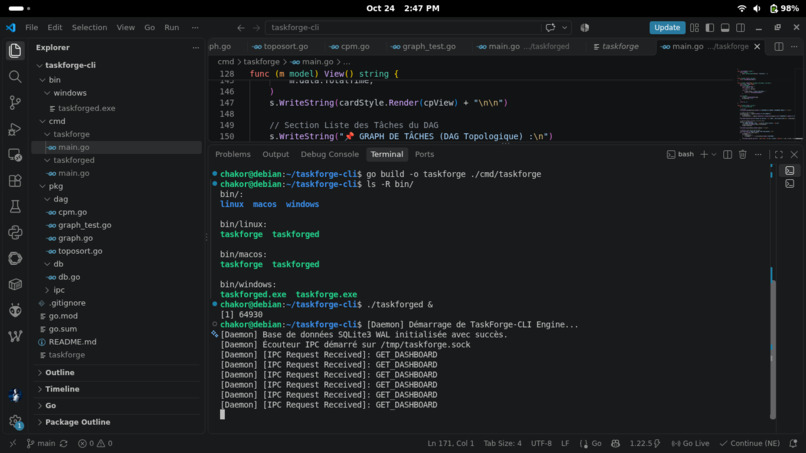Synchronize changes icon in status bar
The width and height of the screenshot is (806, 453).
pyautogui.click(x=64, y=443)
